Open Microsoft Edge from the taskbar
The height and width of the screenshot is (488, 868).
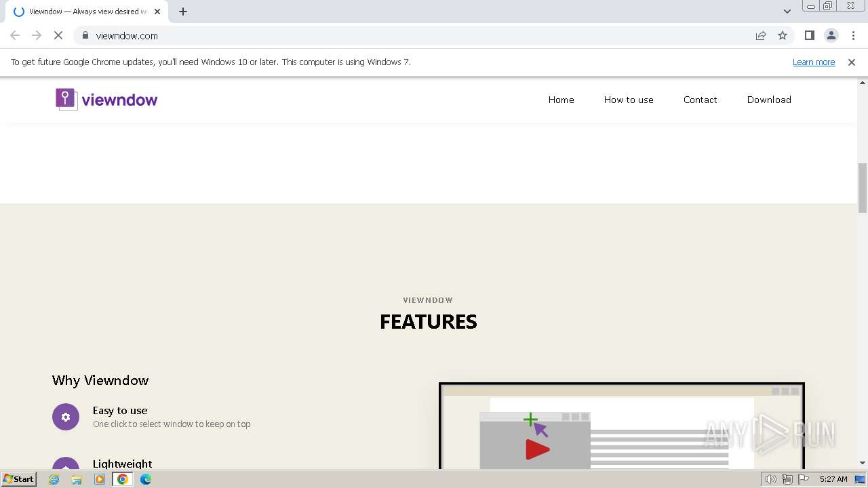click(x=146, y=479)
